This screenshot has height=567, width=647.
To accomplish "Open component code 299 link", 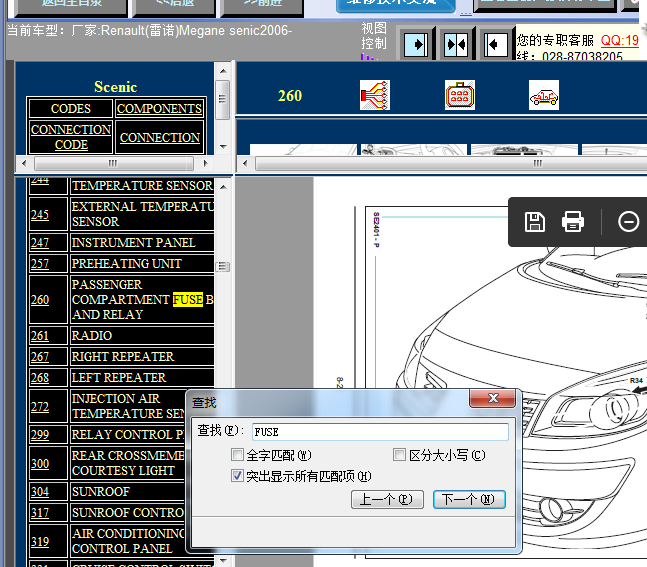I will [40, 435].
